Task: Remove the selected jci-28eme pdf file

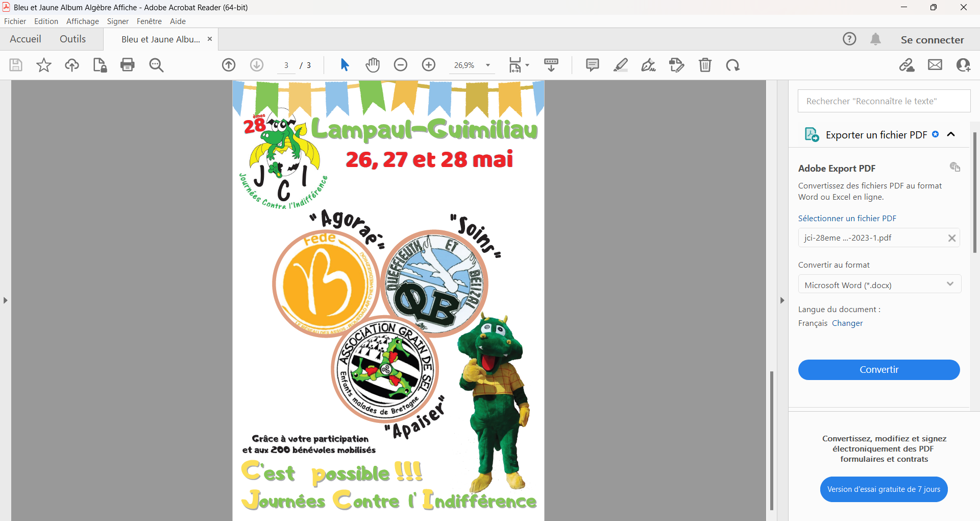Action: (x=952, y=238)
